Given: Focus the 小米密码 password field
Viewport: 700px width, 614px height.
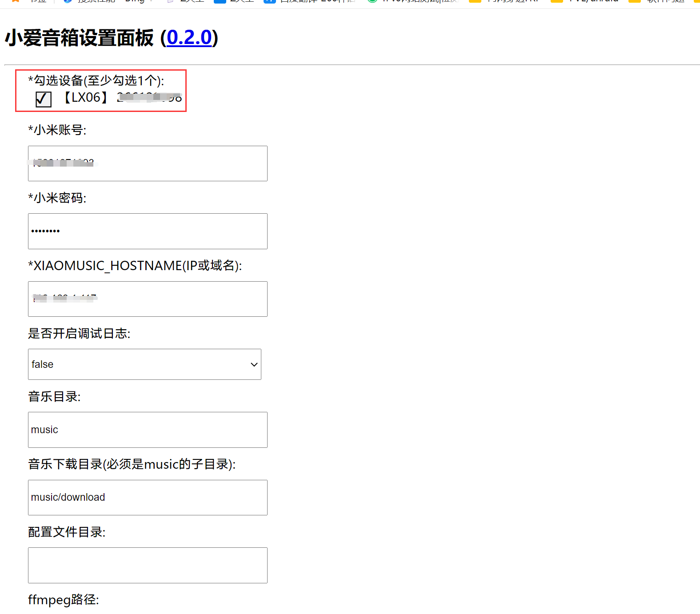Looking at the screenshot, I should click(x=148, y=231).
